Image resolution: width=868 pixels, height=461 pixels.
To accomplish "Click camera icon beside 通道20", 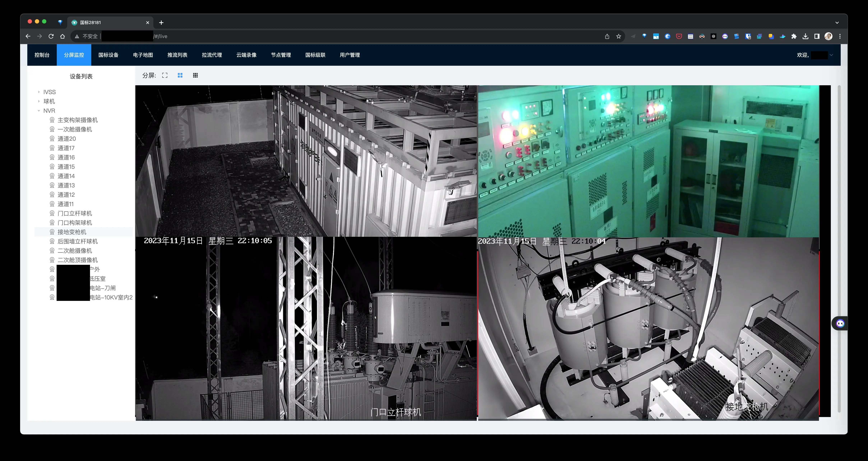I will pyautogui.click(x=52, y=138).
